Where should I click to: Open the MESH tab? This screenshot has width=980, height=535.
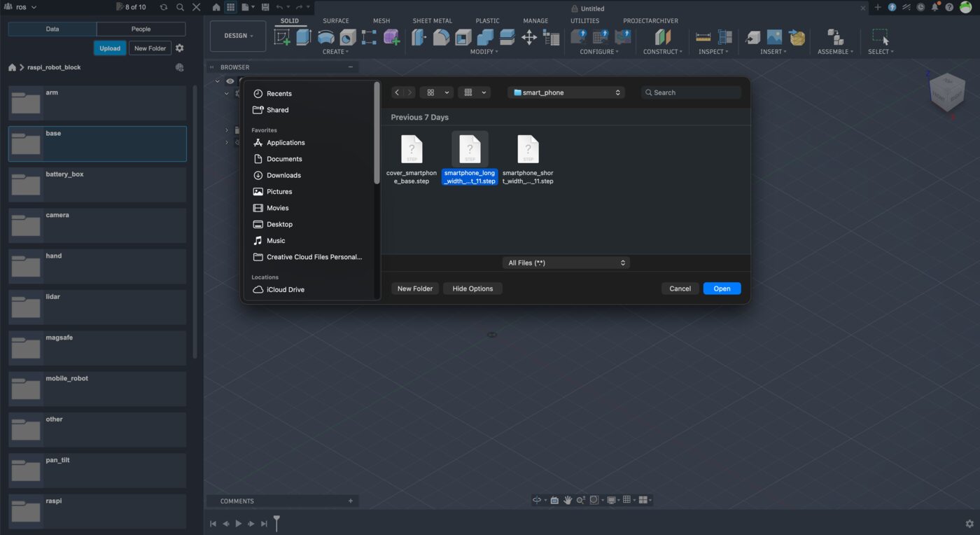[x=381, y=21]
